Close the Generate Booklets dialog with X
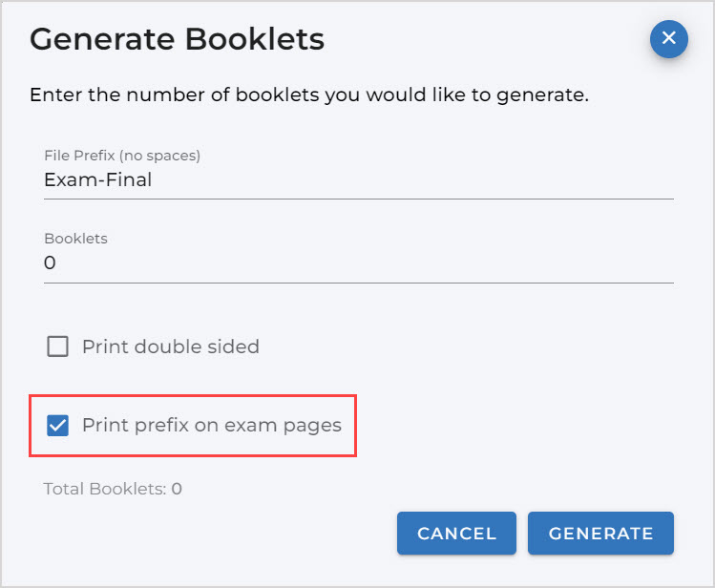Image resolution: width=715 pixels, height=588 pixels. click(x=668, y=39)
